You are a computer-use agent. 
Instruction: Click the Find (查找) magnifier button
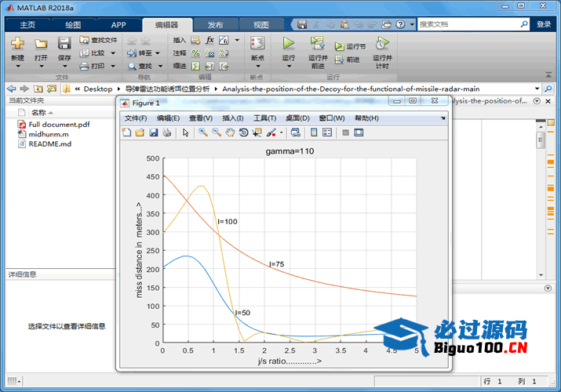pos(140,66)
